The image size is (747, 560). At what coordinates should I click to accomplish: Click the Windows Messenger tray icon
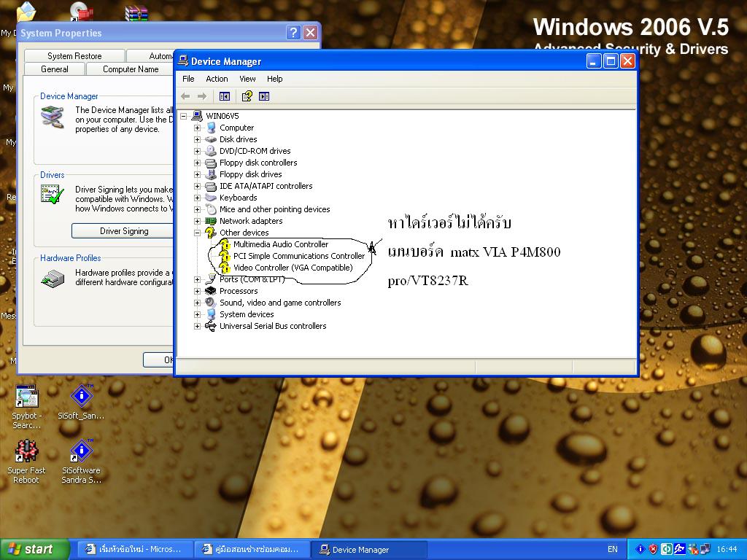coord(693,549)
